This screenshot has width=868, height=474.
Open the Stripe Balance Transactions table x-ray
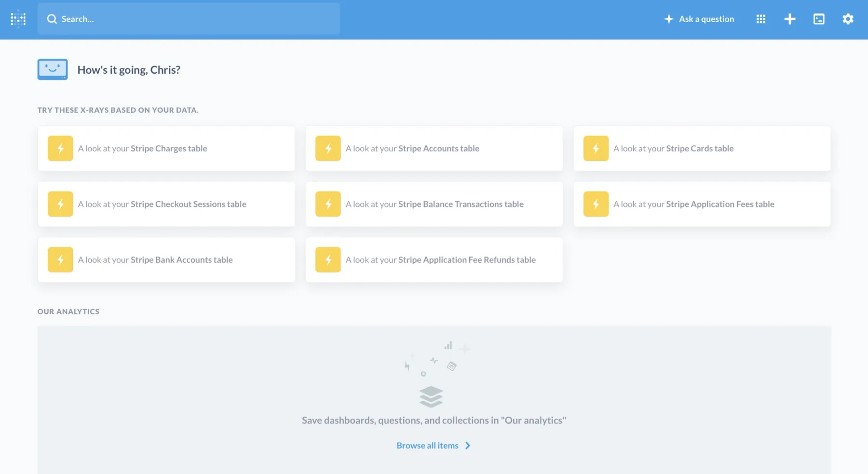point(434,204)
